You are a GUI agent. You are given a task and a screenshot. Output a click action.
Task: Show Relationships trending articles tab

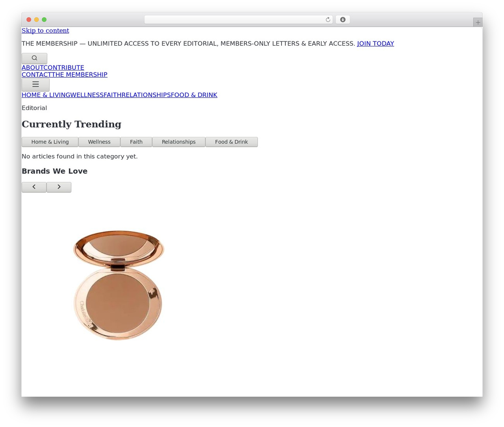179,142
